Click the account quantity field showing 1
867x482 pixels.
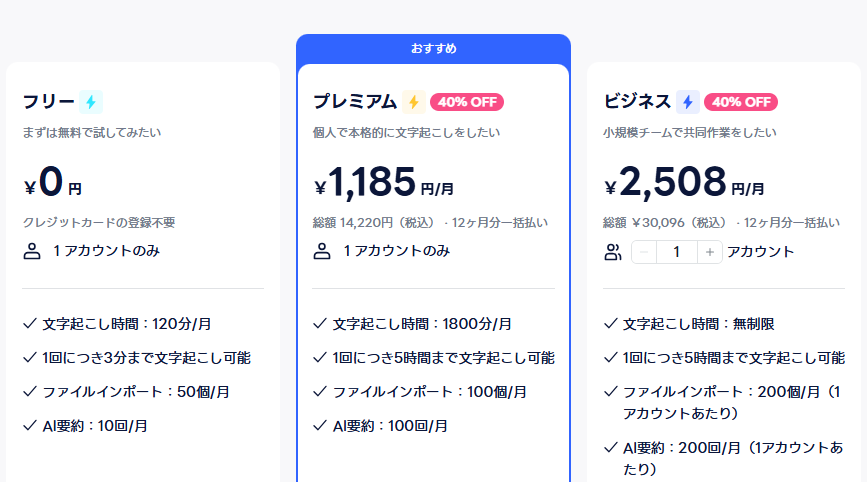[677, 252]
